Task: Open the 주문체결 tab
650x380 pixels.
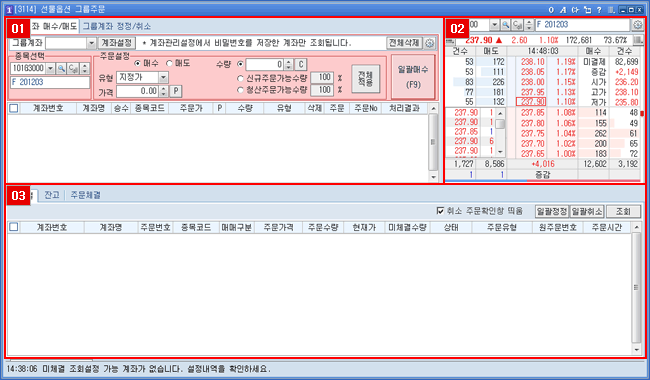Action: point(85,195)
